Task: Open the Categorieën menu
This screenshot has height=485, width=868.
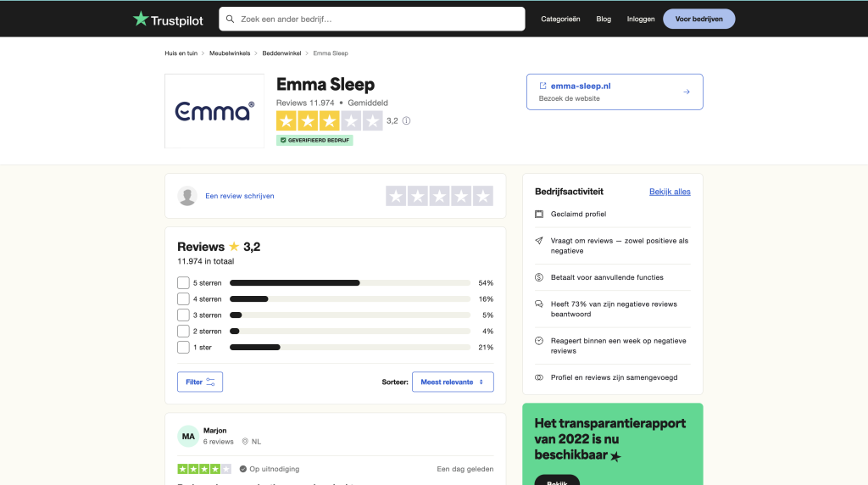Action: coord(560,19)
